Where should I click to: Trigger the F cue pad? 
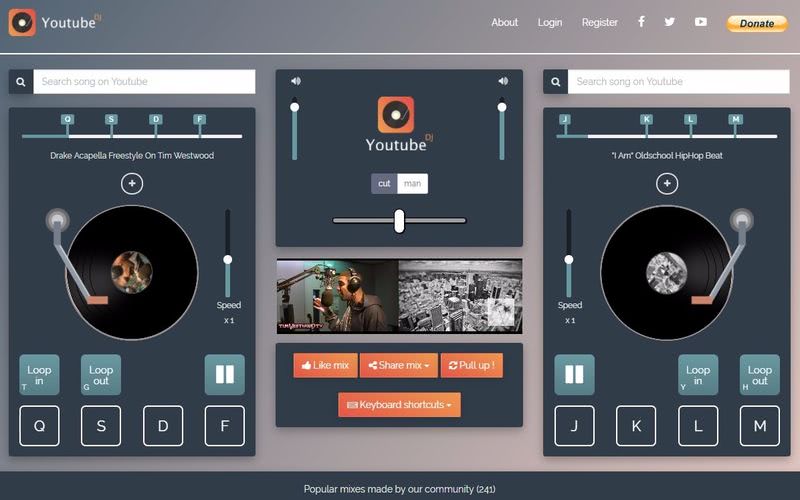click(224, 426)
